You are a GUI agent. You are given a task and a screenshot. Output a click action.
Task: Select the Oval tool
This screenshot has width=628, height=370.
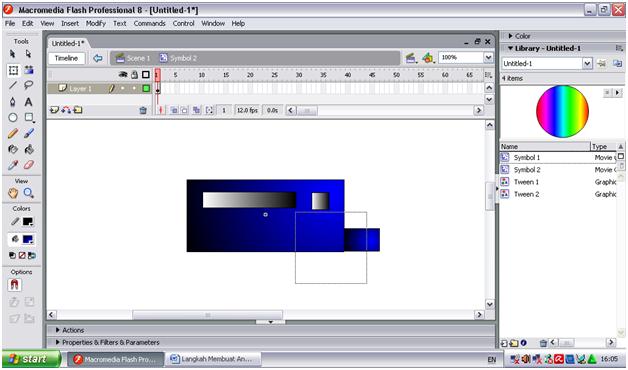pos(13,117)
